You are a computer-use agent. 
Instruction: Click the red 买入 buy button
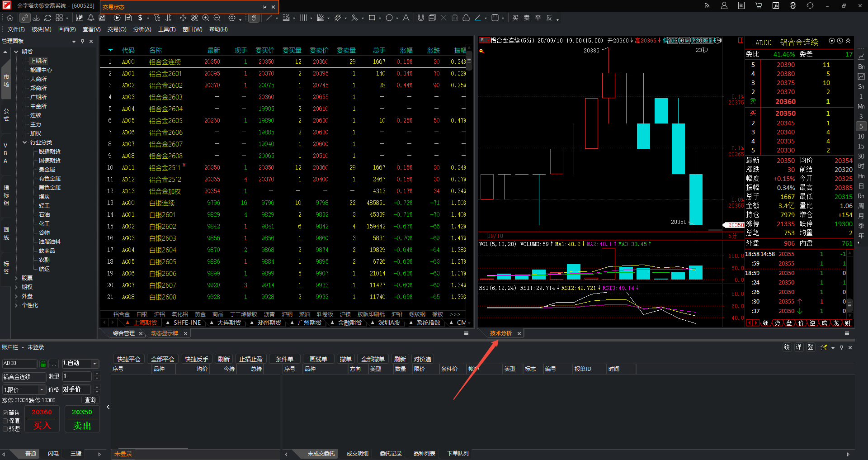coord(42,425)
